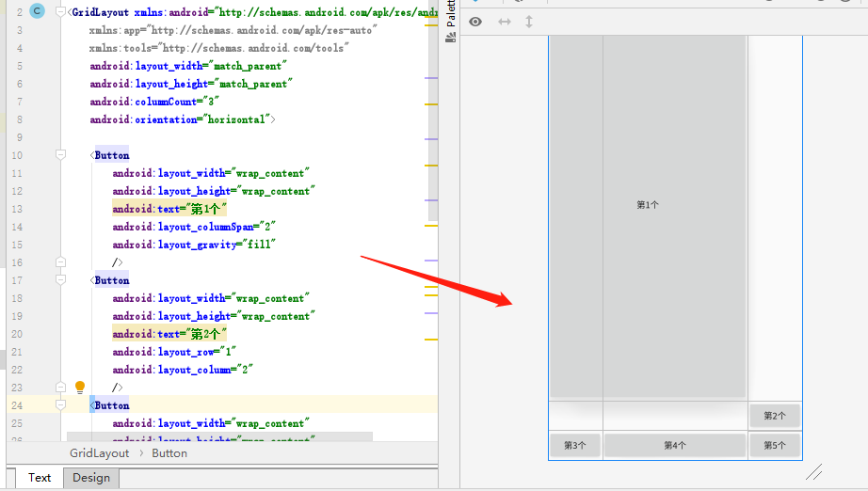The image size is (868, 491).
Task: Click the android:text="第2个" attribute line
Action: pyautogui.click(x=169, y=334)
